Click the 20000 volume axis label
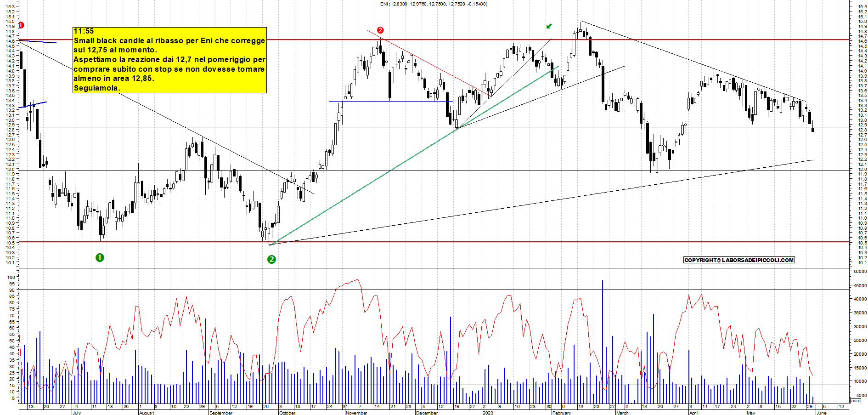Screen dimensions: 868x415 click(x=860, y=354)
